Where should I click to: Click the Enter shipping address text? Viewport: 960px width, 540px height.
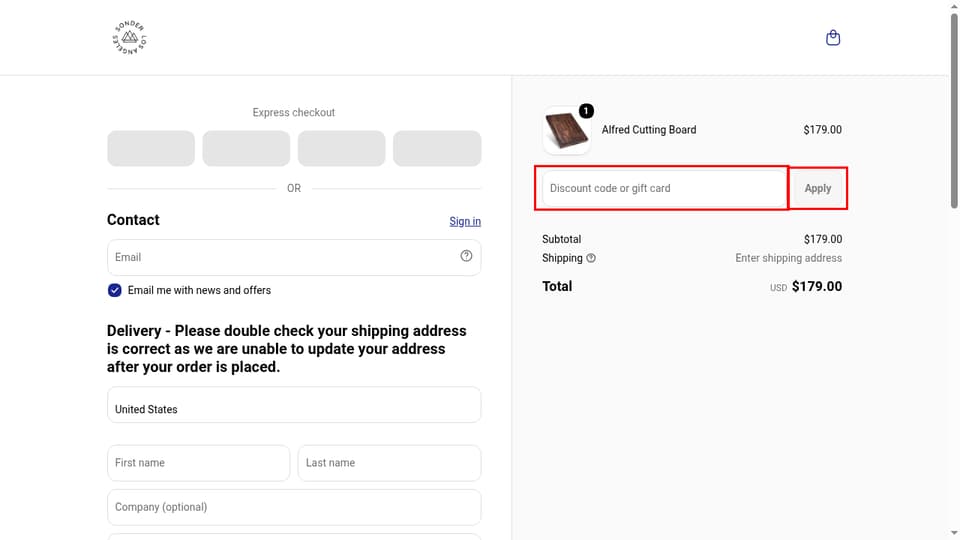(789, 258)
